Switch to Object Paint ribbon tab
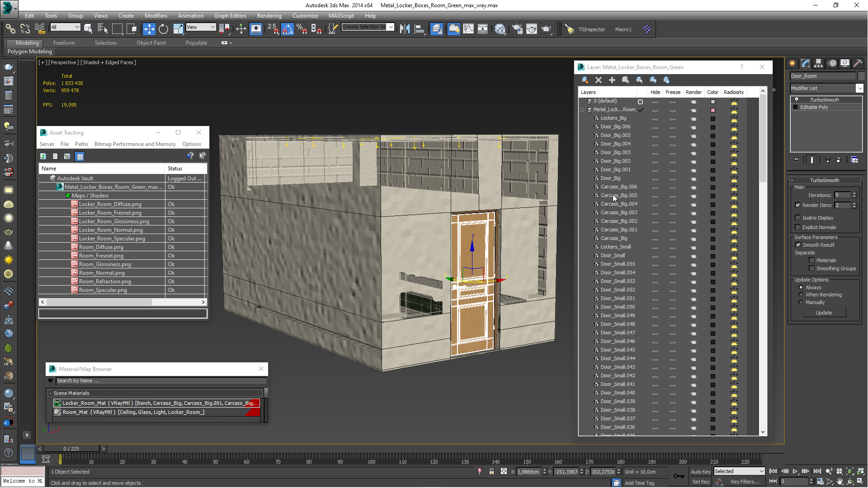 click(x=151, y=43)
